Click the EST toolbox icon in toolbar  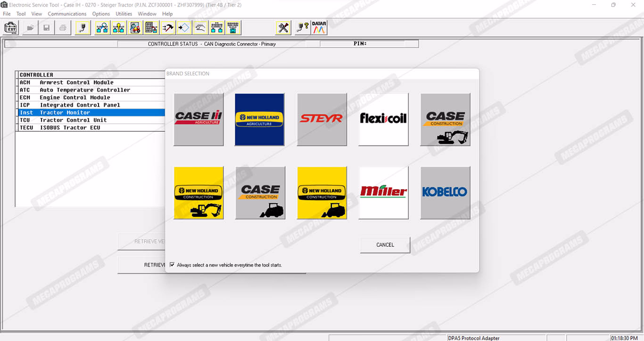11,28
